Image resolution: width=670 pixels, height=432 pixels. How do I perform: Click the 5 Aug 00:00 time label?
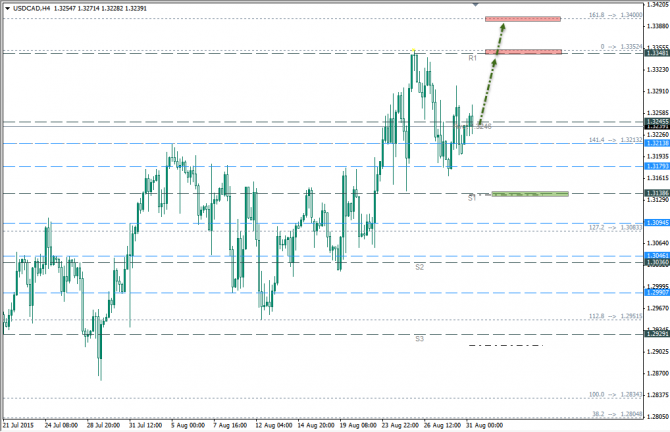[x=188, y=425]
